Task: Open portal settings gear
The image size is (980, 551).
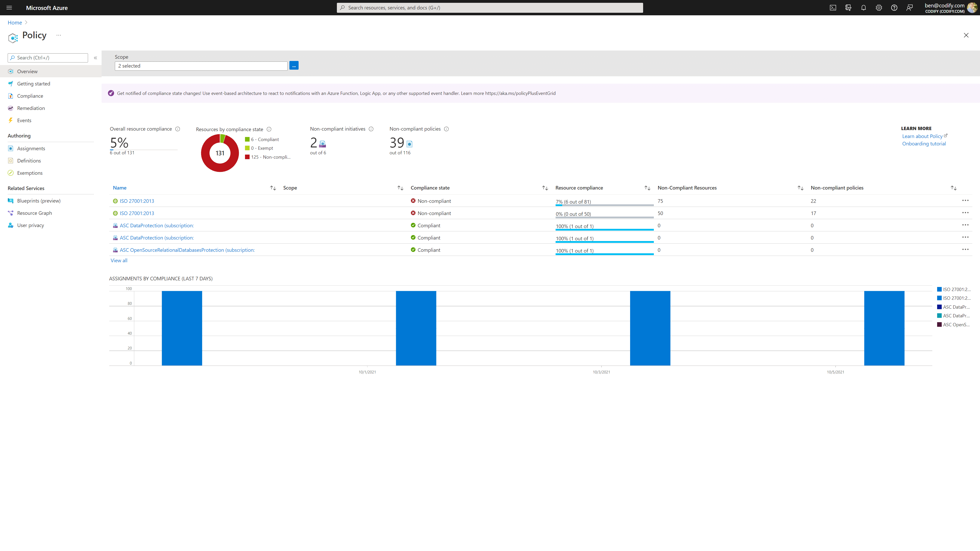Action: coord(879,8)
